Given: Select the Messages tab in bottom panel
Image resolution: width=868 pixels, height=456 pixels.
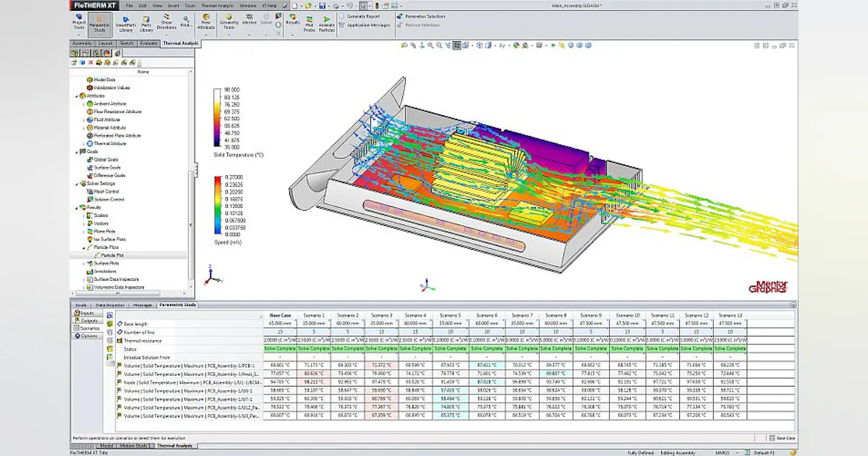Looking at the screenshot, I should coord(142,305).
